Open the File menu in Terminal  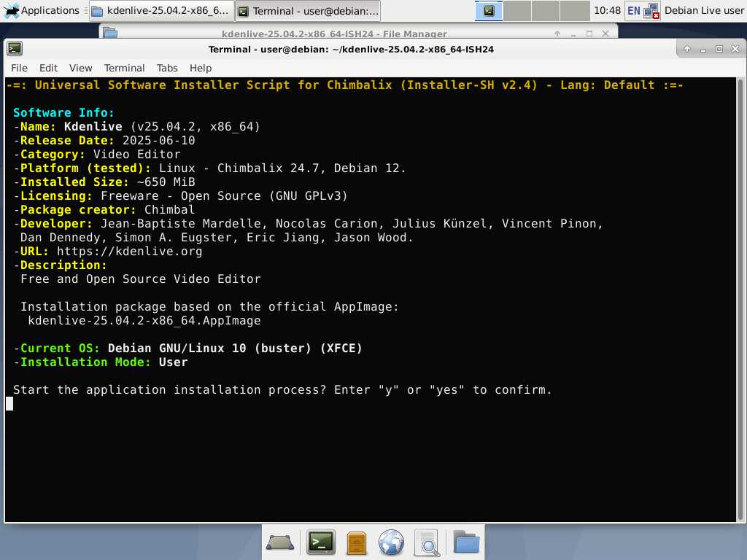pyautogui.click(x=19, y=68)
